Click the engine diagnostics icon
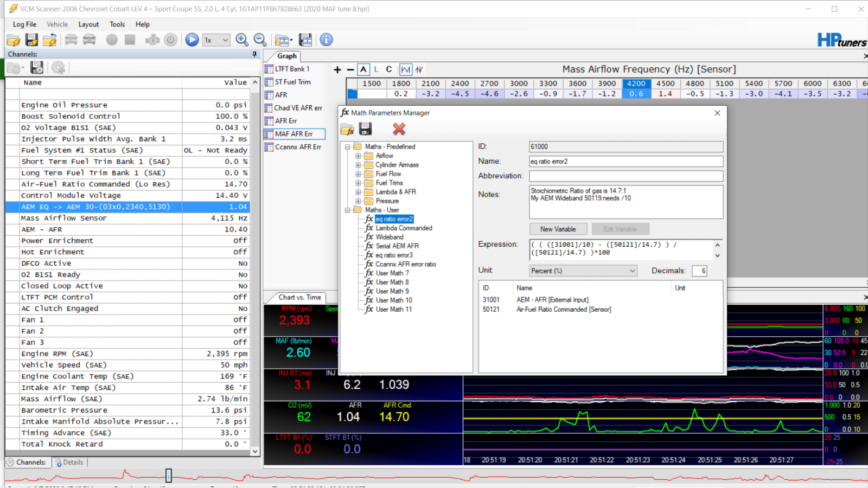Viewport: 868px width, 488px height. pyautogui.click(x=152, y=40)
